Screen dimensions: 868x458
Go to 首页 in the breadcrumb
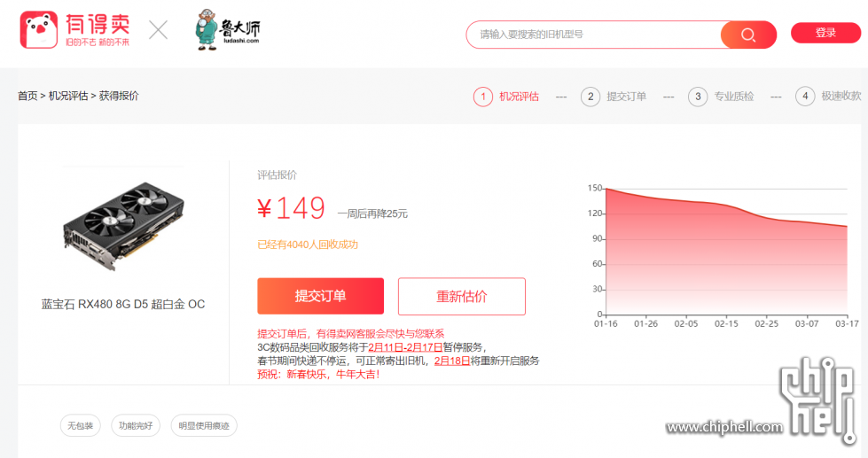pyautogui.click(x=27, y=96)
